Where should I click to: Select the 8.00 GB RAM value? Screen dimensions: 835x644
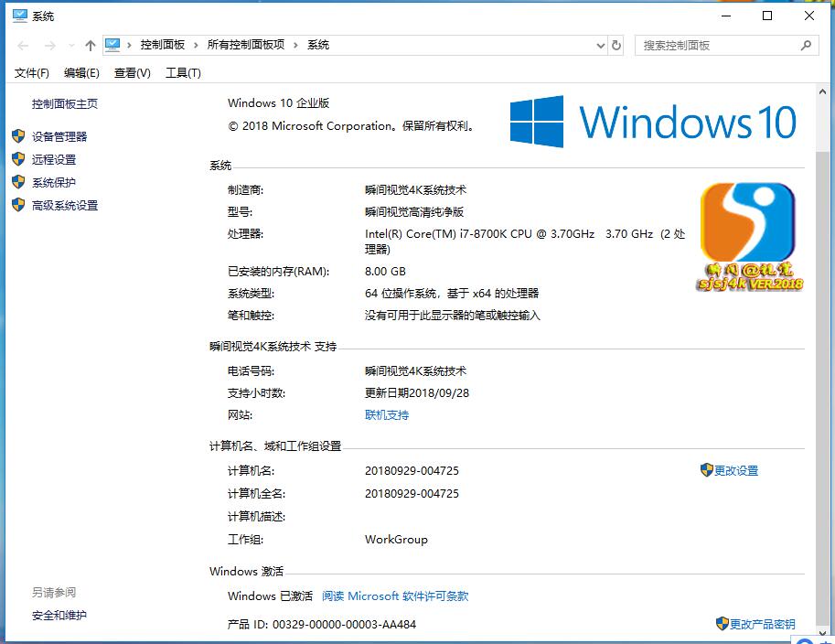[x=385, y=272]
